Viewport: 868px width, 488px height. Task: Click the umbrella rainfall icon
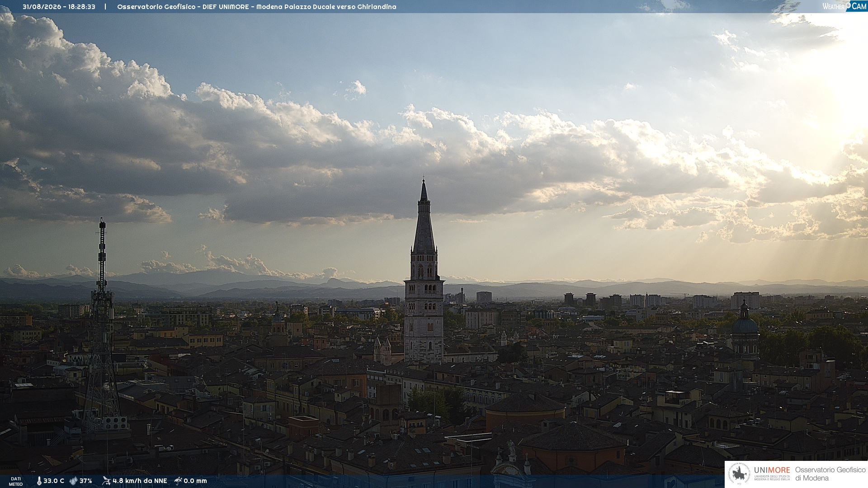(178, 481)
